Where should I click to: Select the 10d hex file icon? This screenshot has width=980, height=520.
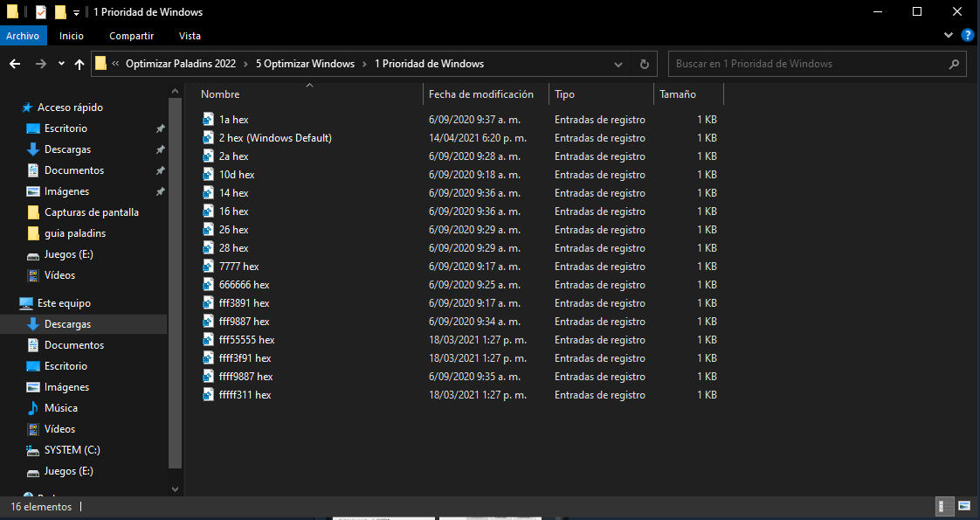(208, 175)
